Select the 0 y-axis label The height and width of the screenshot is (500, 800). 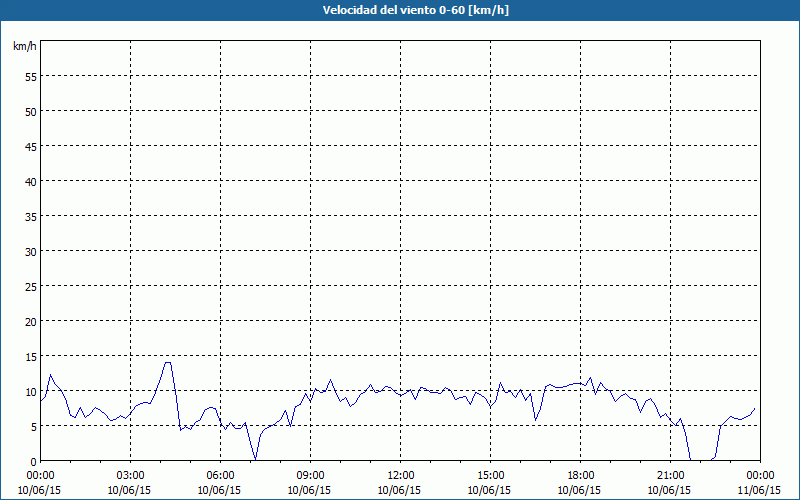point(34,461)
